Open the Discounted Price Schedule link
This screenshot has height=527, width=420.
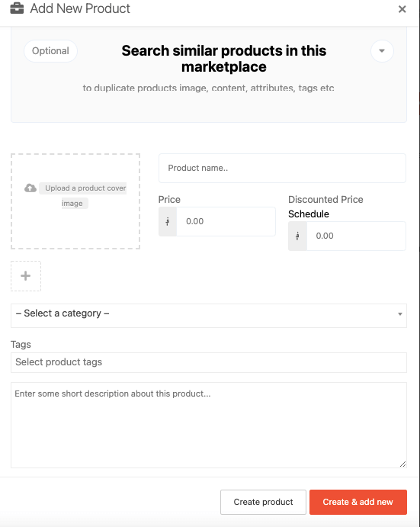[309, 214]
